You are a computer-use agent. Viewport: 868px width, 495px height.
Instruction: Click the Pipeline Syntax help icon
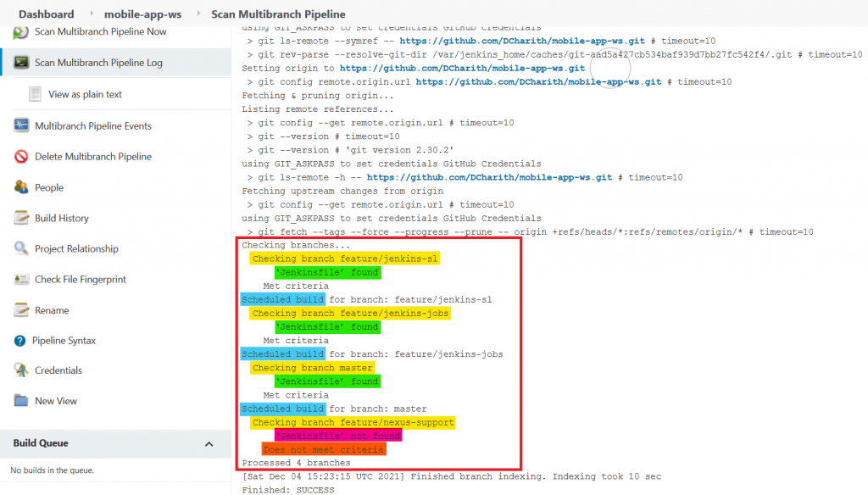(20, 341)
